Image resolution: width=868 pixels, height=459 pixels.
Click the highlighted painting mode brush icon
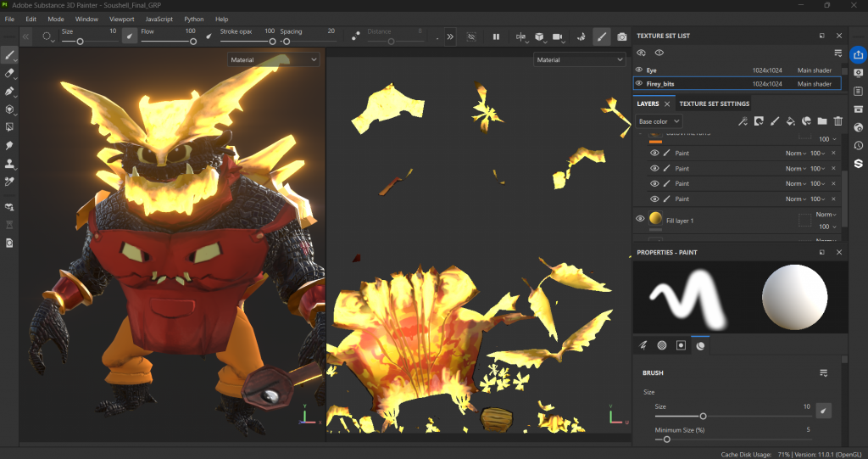tap(601, 36)
